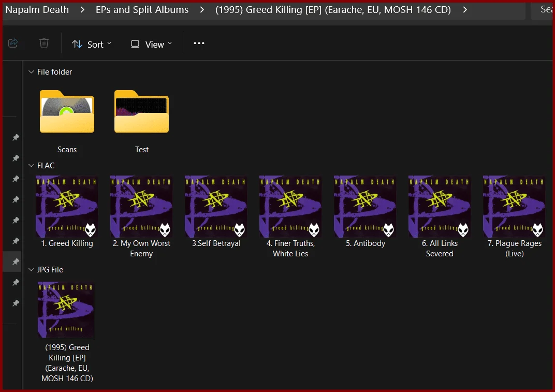The width and height of the screenshot is (555, 392).
Task: Select the Napalm Death breadcrumb
Action: pyautogui.click(x=37, y=9)
